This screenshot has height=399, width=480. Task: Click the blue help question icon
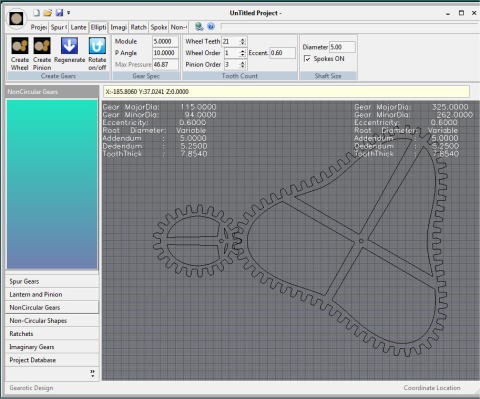point(211,27)
